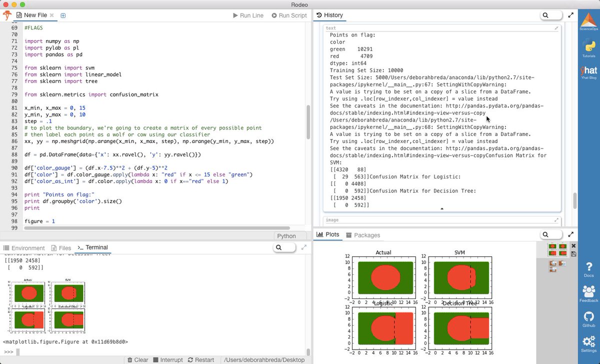Restart the terminal kernel
Screen dimensions: 600x364
(200, 360)
